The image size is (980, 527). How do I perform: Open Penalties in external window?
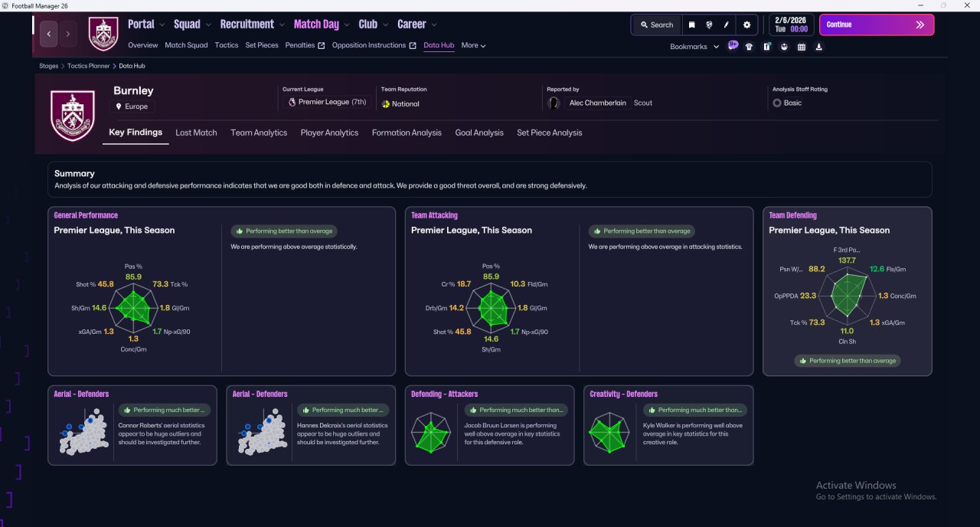305,45
